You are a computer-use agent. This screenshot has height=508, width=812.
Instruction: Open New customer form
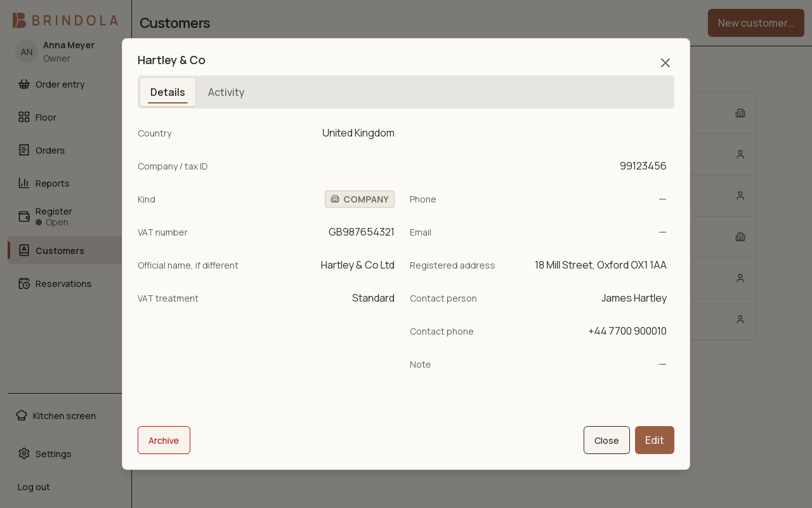pyautogui.click(x=756, y=23)
